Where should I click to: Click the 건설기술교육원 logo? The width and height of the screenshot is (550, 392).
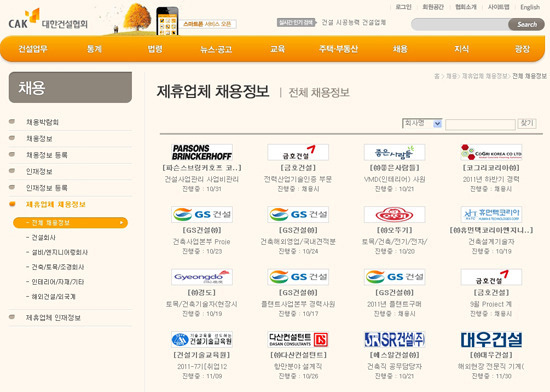click(x=202, y=339)
